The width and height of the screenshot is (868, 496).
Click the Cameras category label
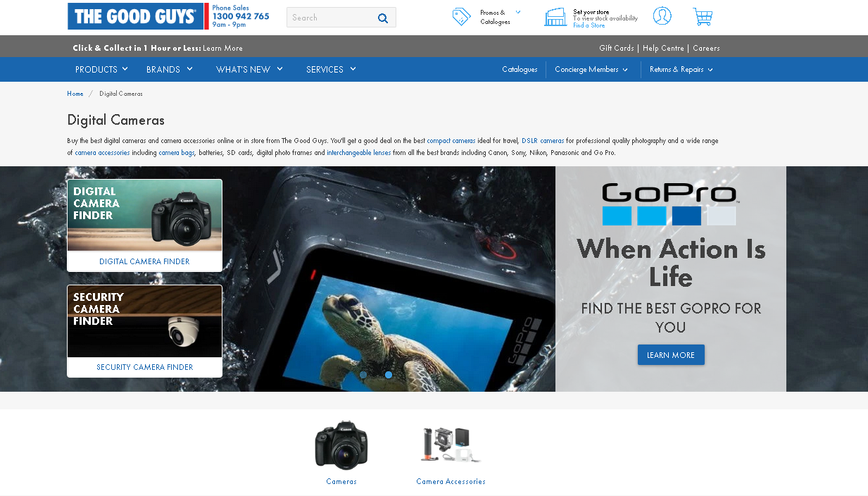pos(341,482)
